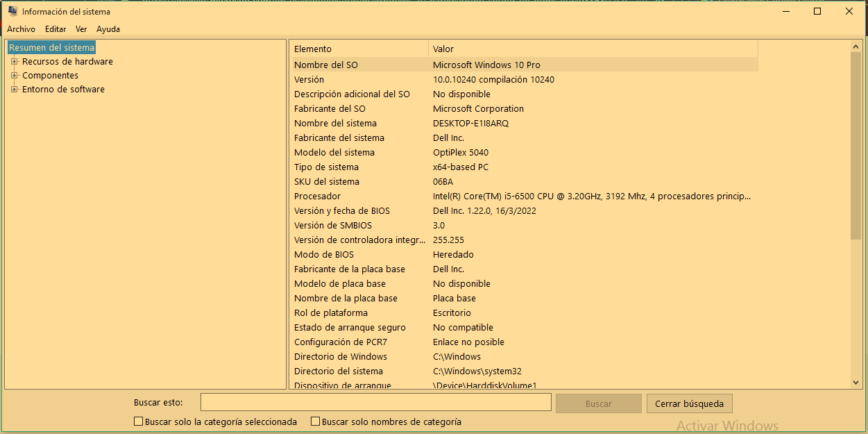Select Intel Core i5-6500 CPU value

(592, 196)
